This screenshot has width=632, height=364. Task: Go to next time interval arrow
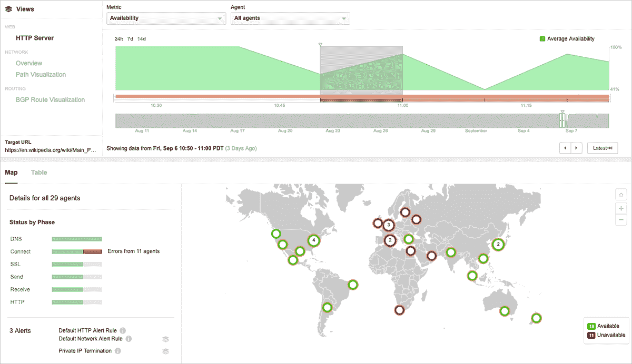click(577, 148)
